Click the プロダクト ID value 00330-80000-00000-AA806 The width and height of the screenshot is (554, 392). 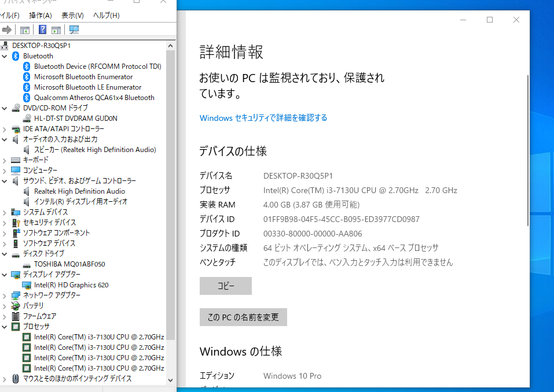click(313, 234)
